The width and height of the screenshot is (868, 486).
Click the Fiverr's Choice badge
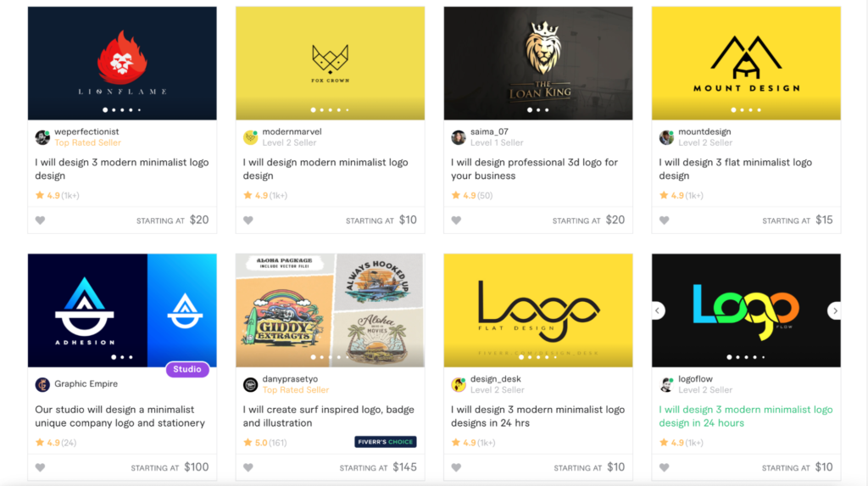(x=386, y=442)
